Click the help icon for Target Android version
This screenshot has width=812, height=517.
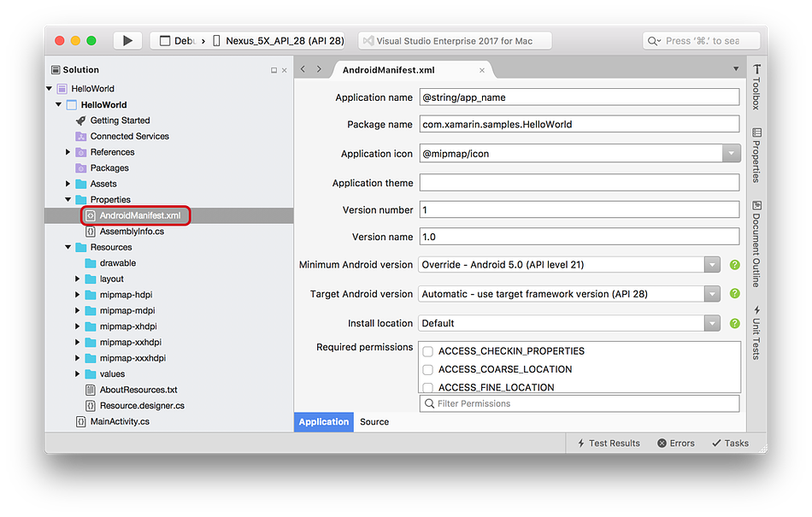734,293
